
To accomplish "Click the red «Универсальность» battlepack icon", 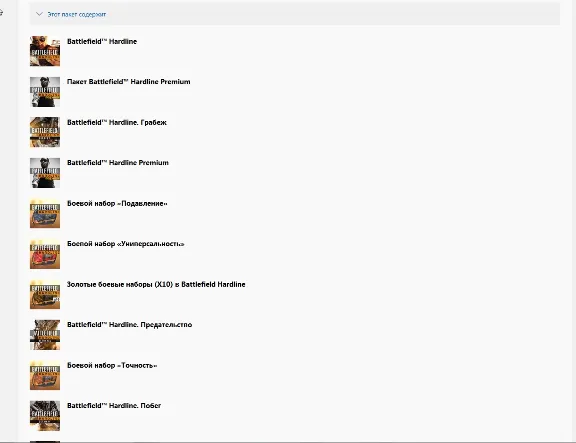I will coord(45,254).
